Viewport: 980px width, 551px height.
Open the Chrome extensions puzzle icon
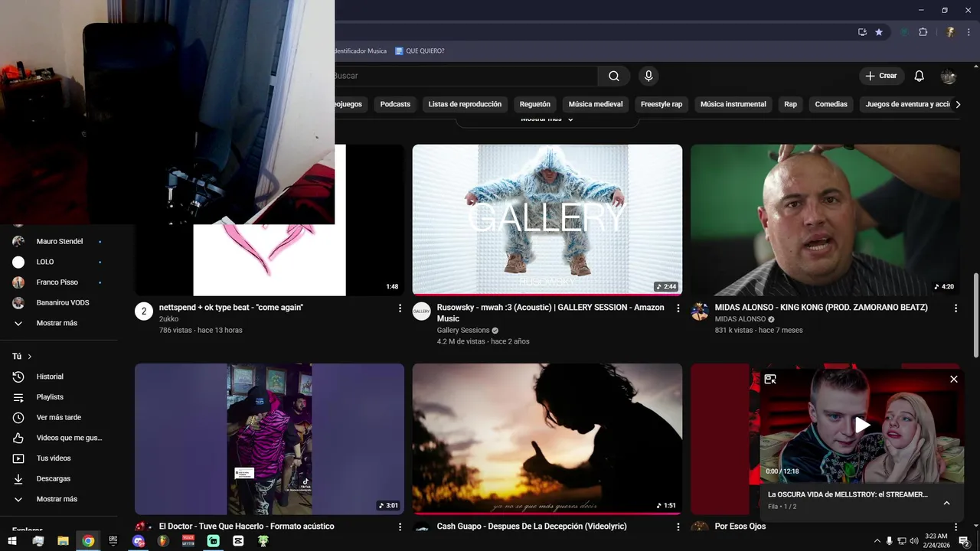pyautogui.click(x=923, y=32)
